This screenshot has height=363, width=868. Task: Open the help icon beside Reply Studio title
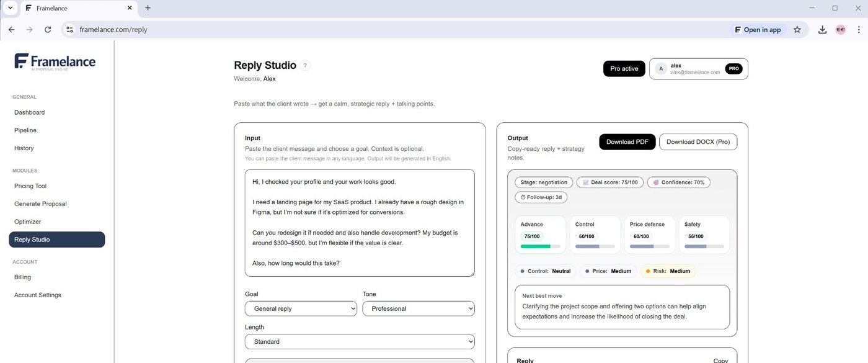[x=304, y=65]
